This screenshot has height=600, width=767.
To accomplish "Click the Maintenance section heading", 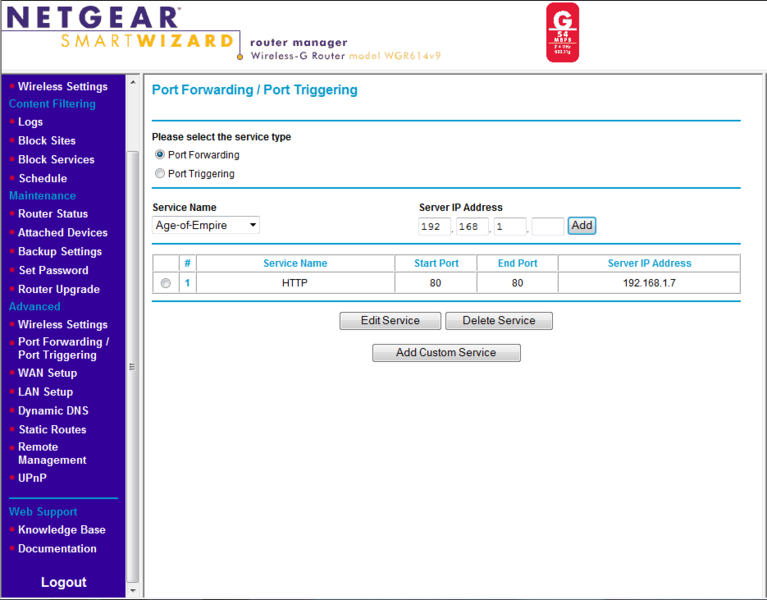I will (x=43, y=196).
